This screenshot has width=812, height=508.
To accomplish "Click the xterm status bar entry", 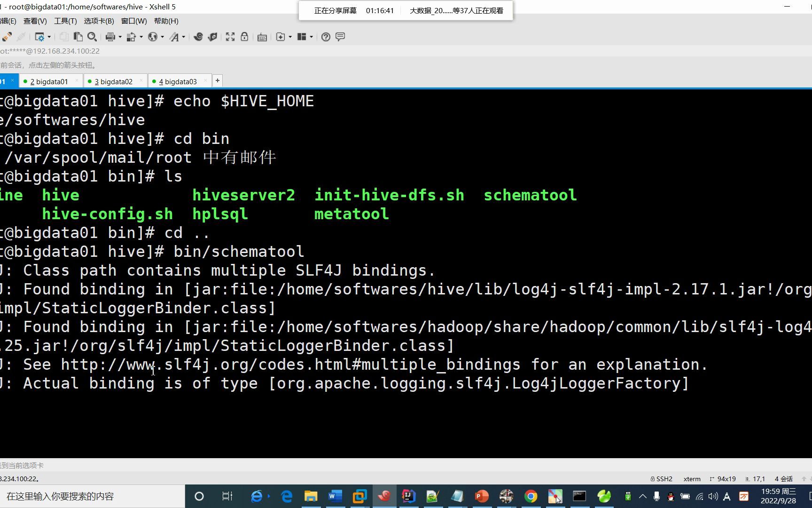I will coord(692,479).
